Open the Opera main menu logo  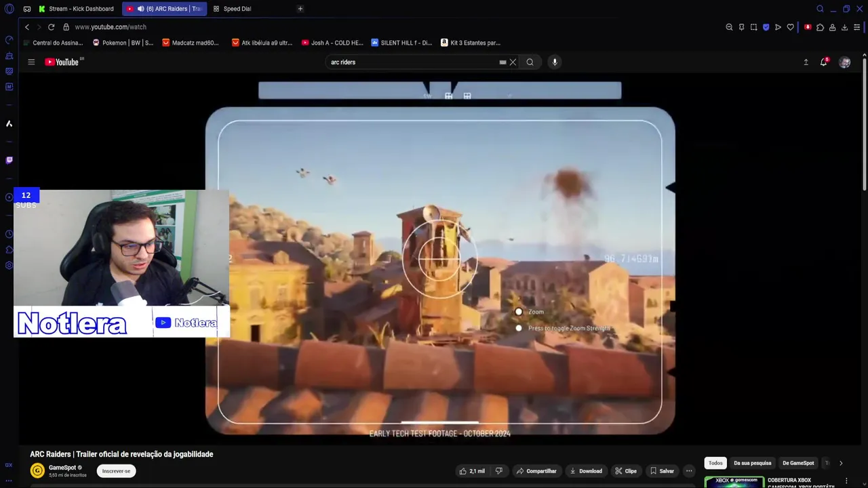pyautogui.click(x=9, y=9)
